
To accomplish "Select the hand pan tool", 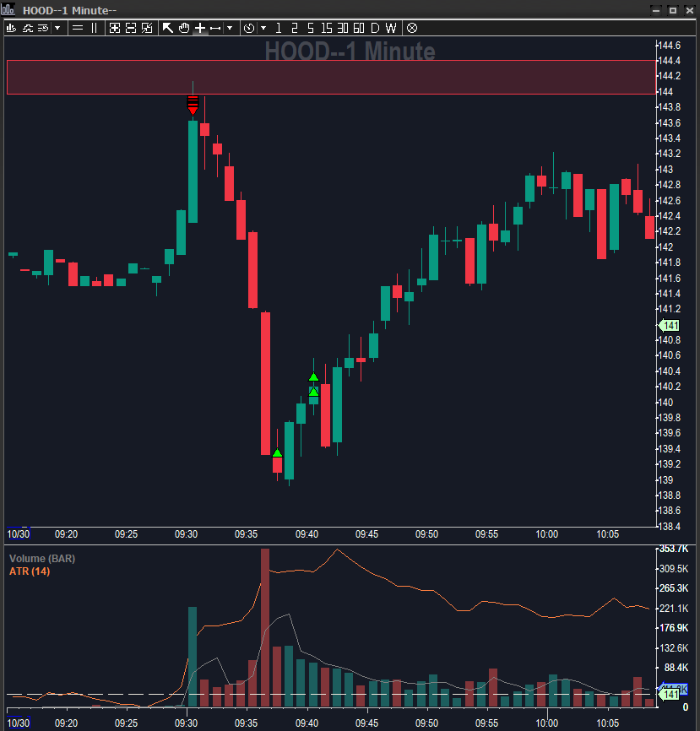I will click(183, 28).
